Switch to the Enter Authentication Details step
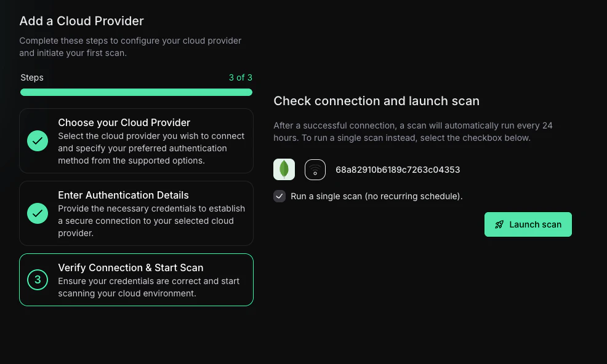 click(x=136, y=213)
